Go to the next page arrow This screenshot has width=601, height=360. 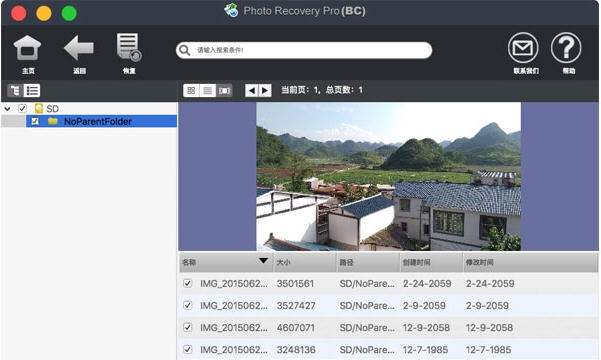tap(265, 90)
